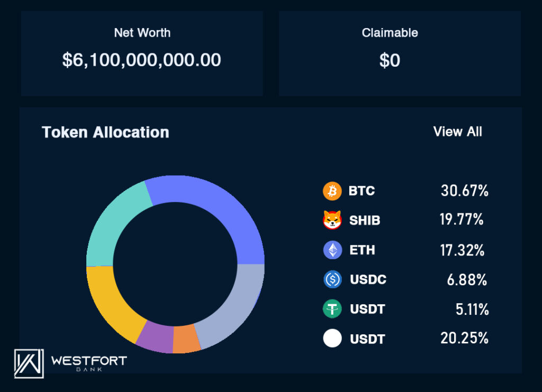Click the Ethereum ETH diamond icon
The width and height of the screenshot is (542, 392).
pyautogui.click(x=332, y=250)
